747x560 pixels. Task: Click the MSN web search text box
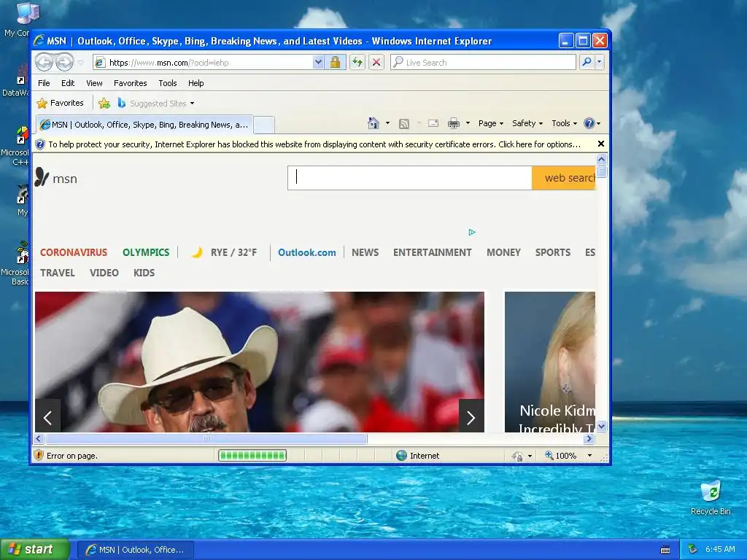[410, 178]
